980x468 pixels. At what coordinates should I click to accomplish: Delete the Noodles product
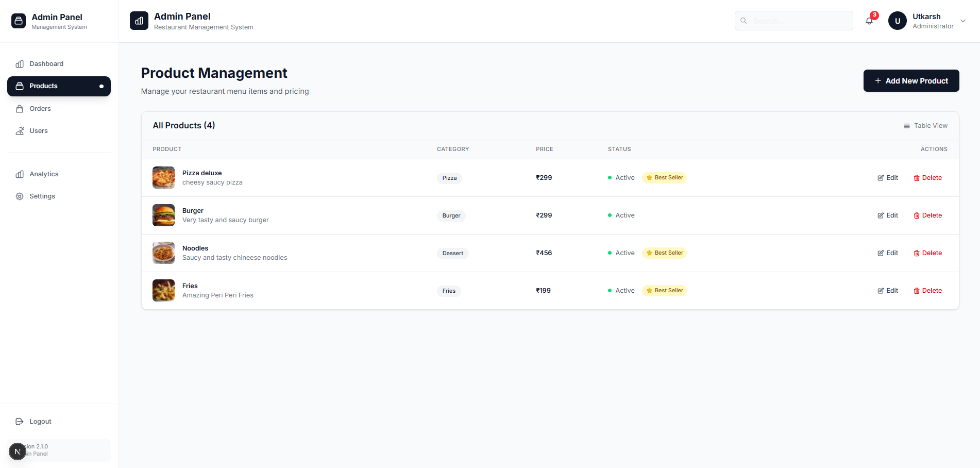coord(927,253)
